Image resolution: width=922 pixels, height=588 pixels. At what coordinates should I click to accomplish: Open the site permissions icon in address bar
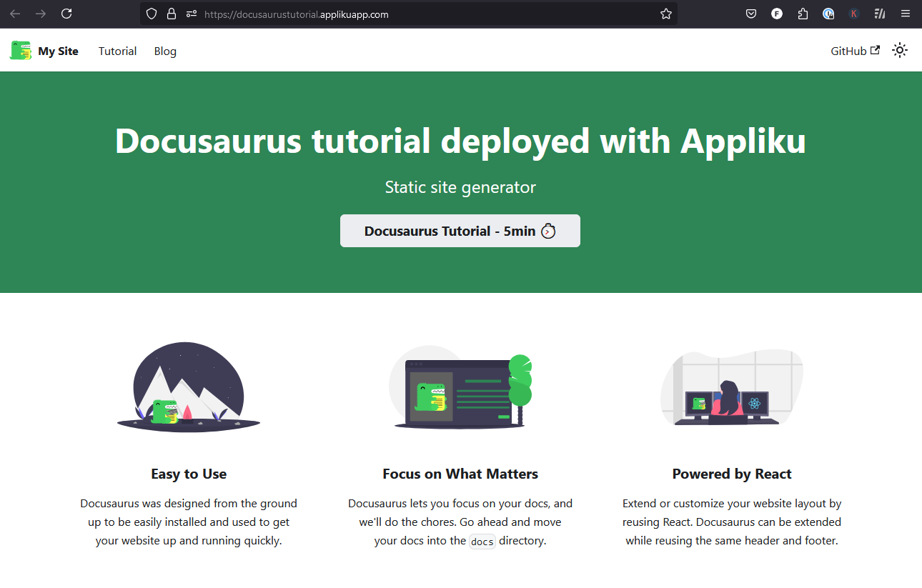click(191, 14)
